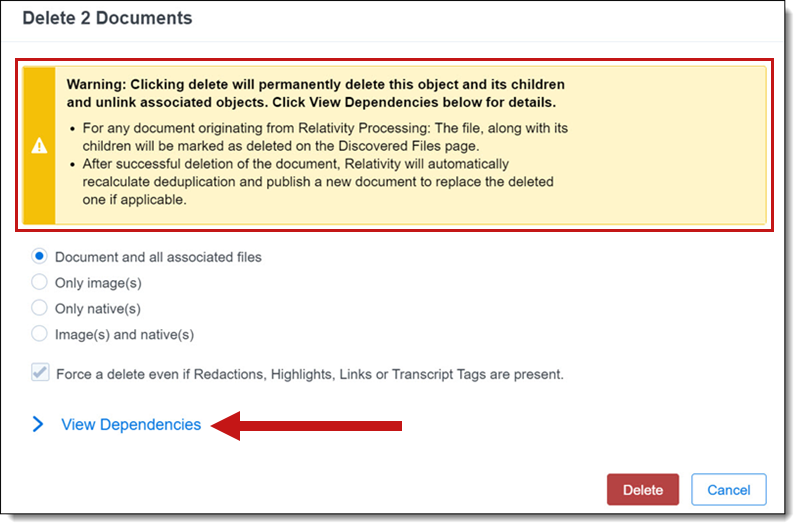
Task: Toggle the 'Force a delete' checkbox
Action: click(x=40, y=374)
